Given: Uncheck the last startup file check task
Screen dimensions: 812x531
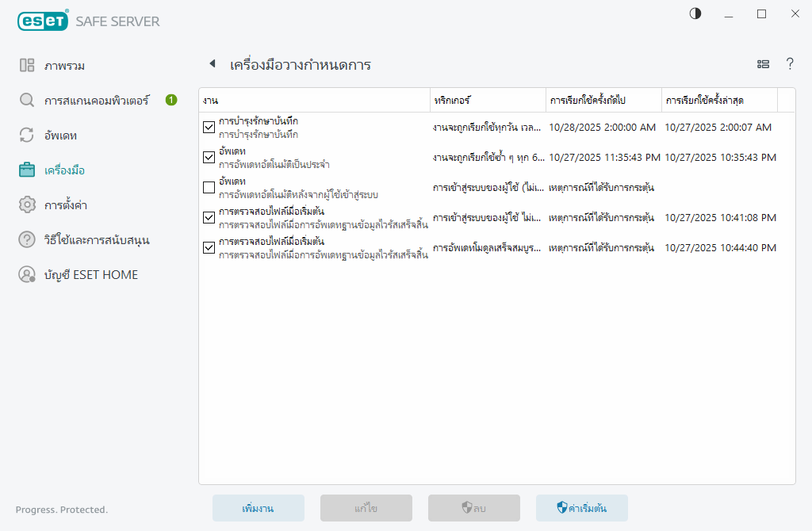Looking at the screenshot, I should [x=209, y=248].
